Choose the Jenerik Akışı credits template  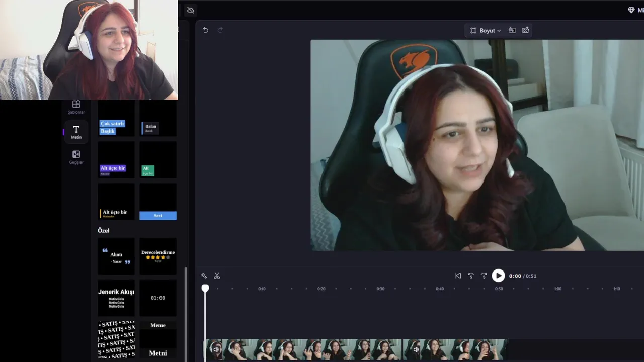[116, 298]
